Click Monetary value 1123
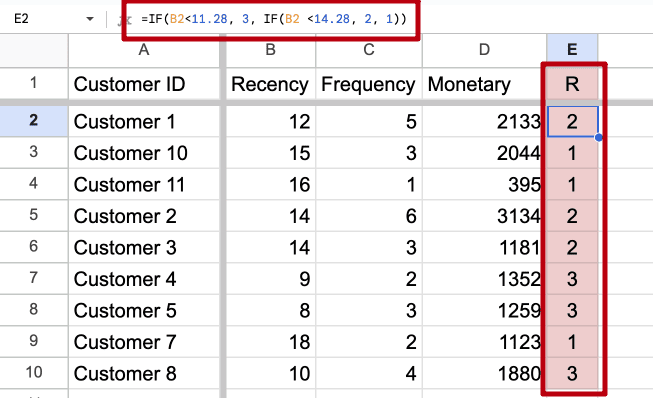653x398 pixels. 484,342
